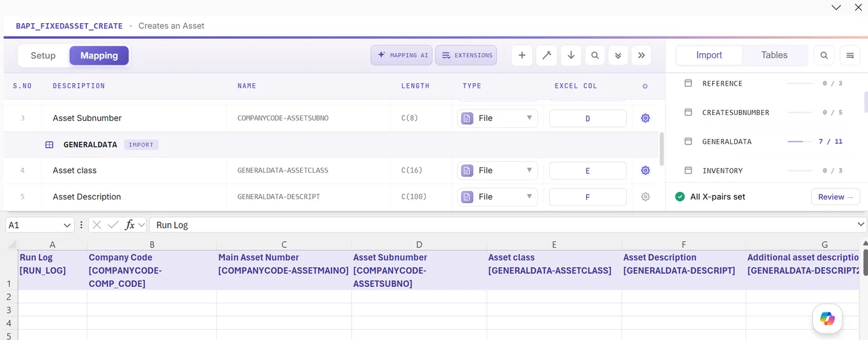Image resolution: width=868 pixels, height=340 pixels.
Task: Click the CREATESUBNUMBER structure icon
Action: pos(688,112)
